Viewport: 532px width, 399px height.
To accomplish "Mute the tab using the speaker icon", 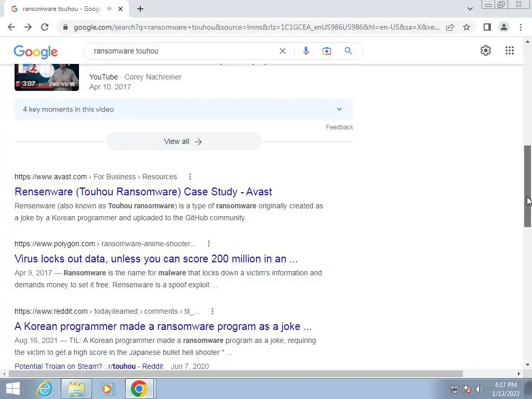I will click(x=109, y=9).
